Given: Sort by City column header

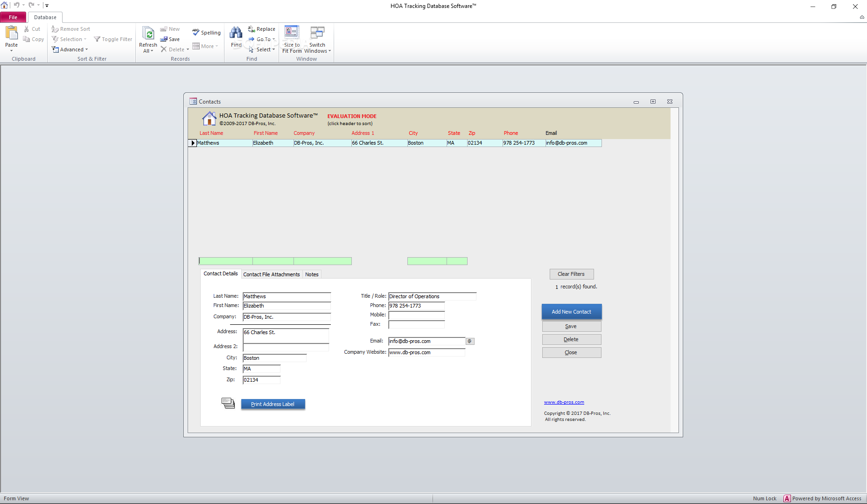Looking at the screenshot, I should click(x=413, y=133).
